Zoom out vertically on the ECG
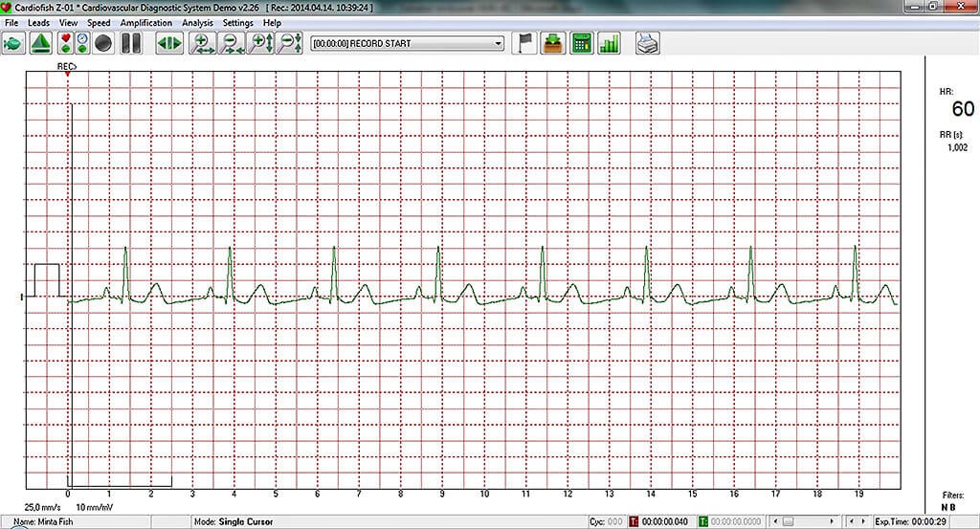This screenshot has width=980, height=529. click(290, 43)
